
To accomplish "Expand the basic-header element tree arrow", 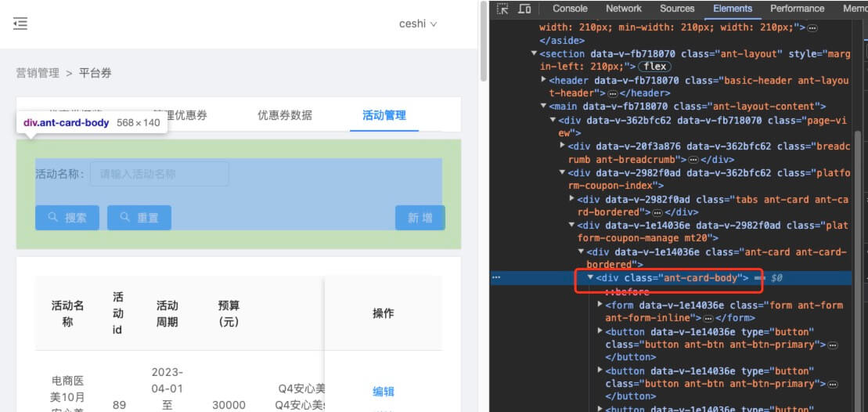I will pyautogui.click(x=544, y=81).
